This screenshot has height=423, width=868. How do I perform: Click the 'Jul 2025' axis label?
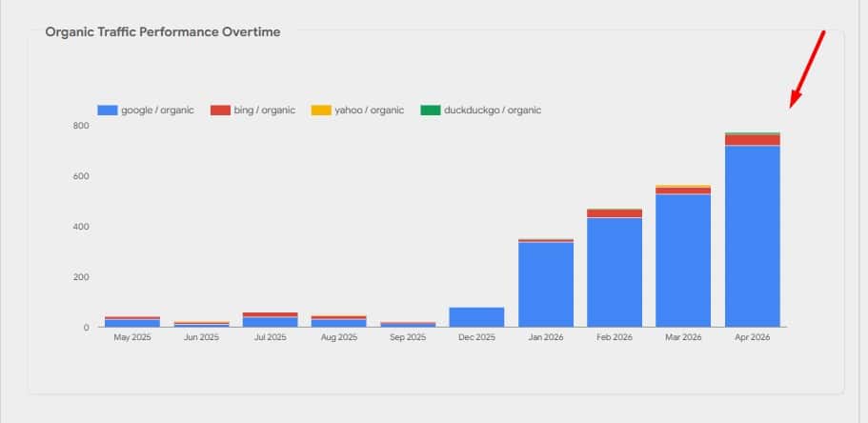tap(271, 337)
